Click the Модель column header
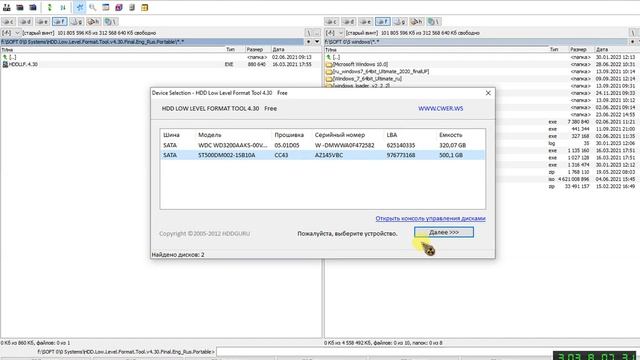The width and height of the screenshot is (640, 360). click(210, 135)
